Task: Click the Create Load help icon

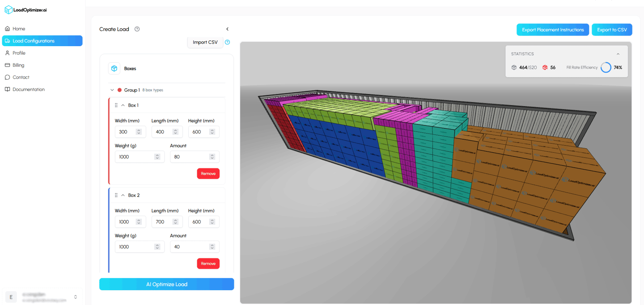Action: (x=137, y=29)
